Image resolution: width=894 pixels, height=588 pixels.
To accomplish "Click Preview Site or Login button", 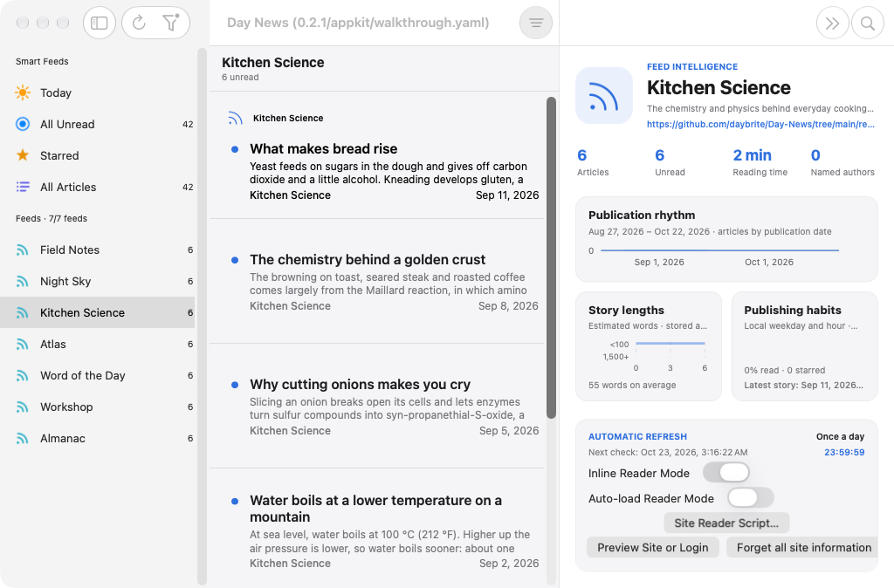I will [653, 548].
